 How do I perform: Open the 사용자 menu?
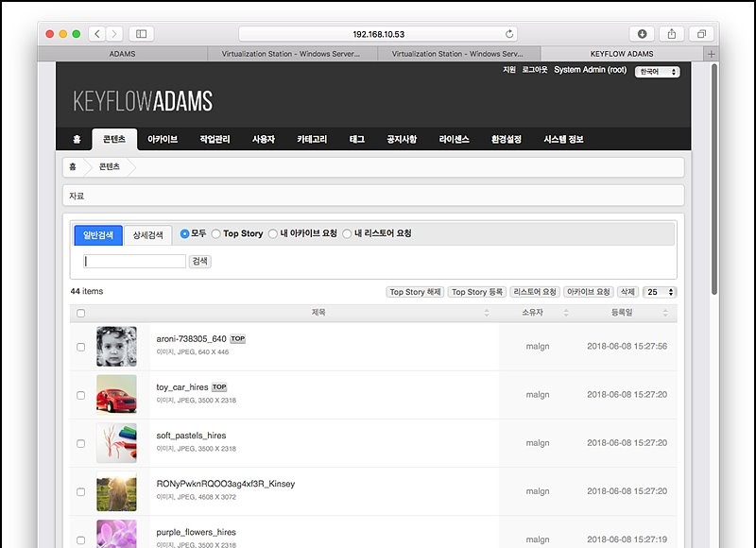[x=264, y=139]
